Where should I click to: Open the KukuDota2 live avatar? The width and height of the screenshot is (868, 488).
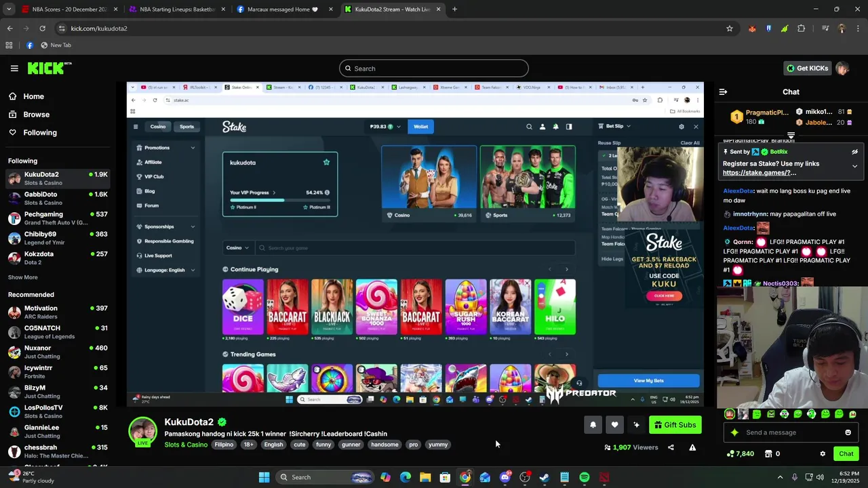pos(143,432)
